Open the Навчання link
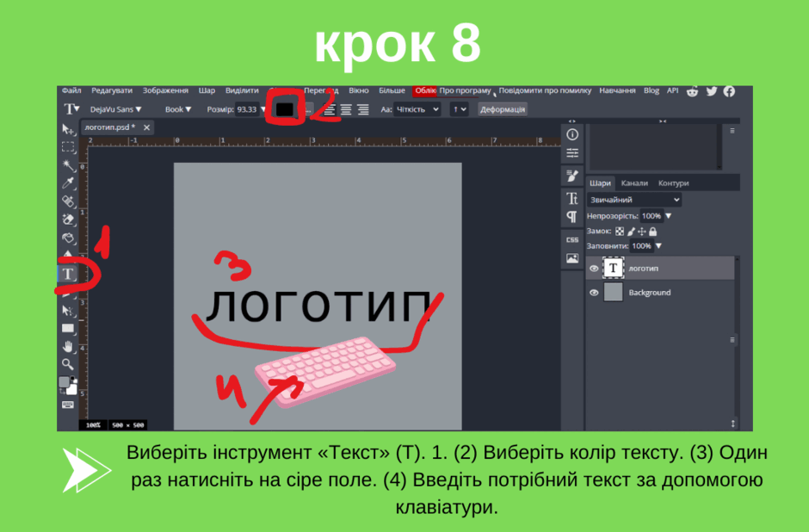Image resolution: width=809 pixels, height=532 pixels. coord(617,90)
